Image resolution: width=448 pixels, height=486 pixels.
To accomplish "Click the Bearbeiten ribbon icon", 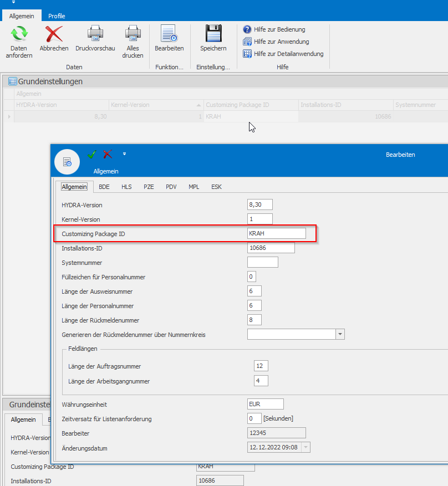I will 169,33.
